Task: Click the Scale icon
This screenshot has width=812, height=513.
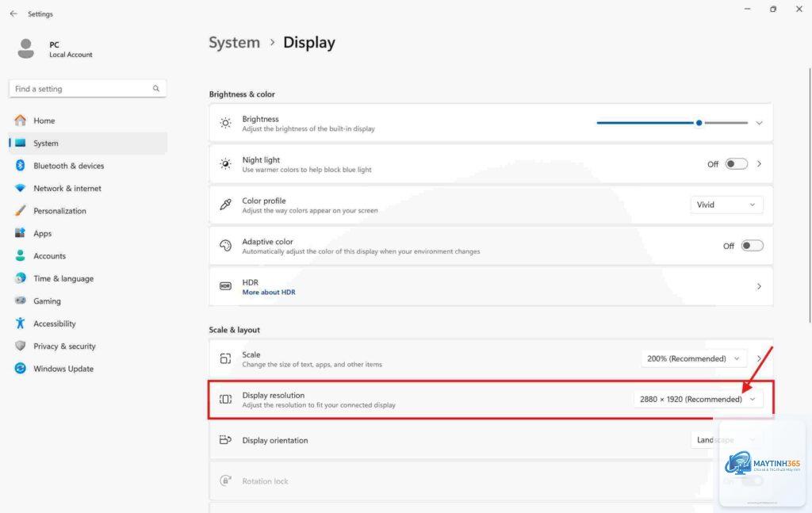Action: pos(225,358)
